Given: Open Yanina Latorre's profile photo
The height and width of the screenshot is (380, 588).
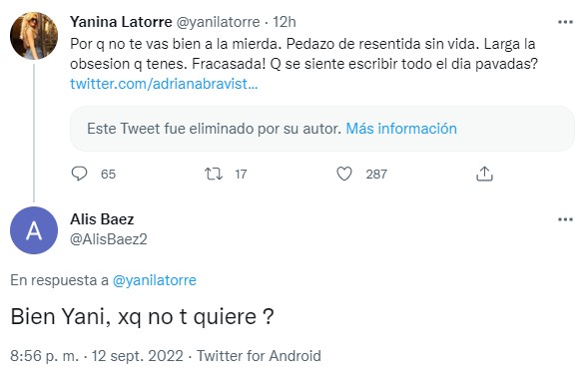Looking at the screenshot, I should click(34, 36).
